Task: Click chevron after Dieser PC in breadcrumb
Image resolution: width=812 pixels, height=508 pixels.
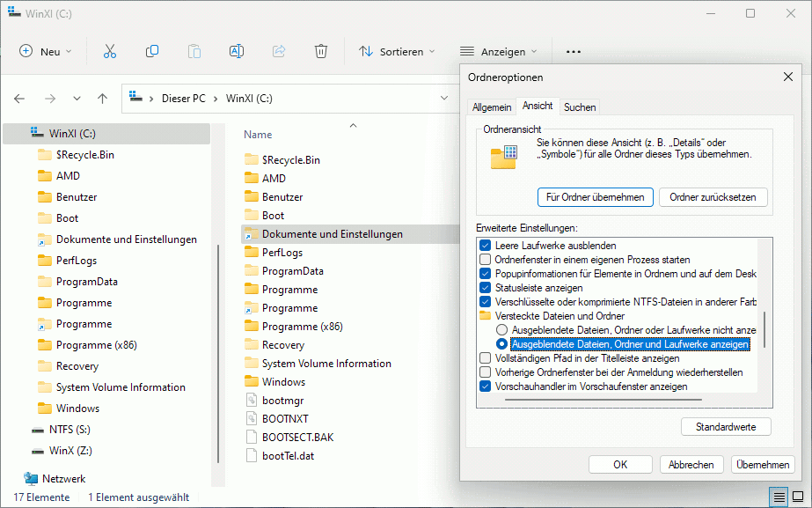Action: click(216, 99)
